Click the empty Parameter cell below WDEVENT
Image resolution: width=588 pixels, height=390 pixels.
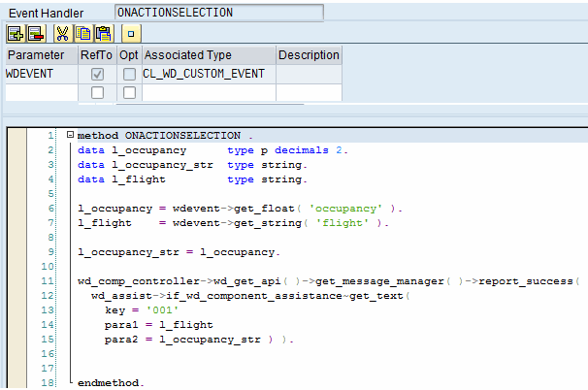tap(39, 93)
